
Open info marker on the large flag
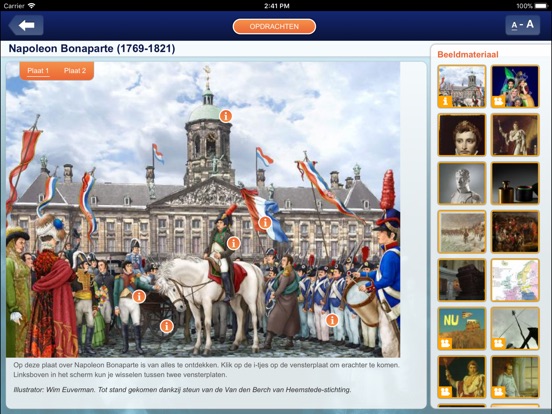click(265, 222)
